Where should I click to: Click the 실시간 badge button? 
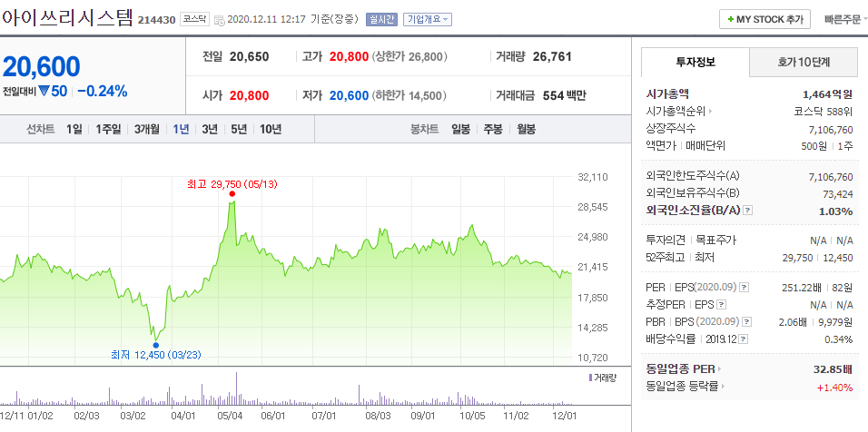(381, 19)
